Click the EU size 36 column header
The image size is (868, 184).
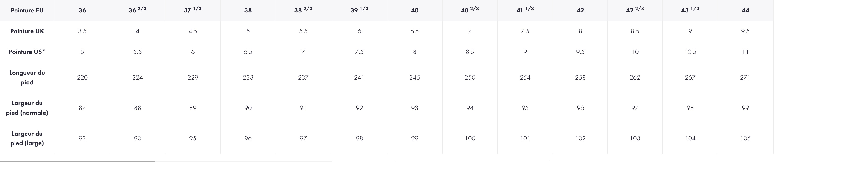pos(82,10)
